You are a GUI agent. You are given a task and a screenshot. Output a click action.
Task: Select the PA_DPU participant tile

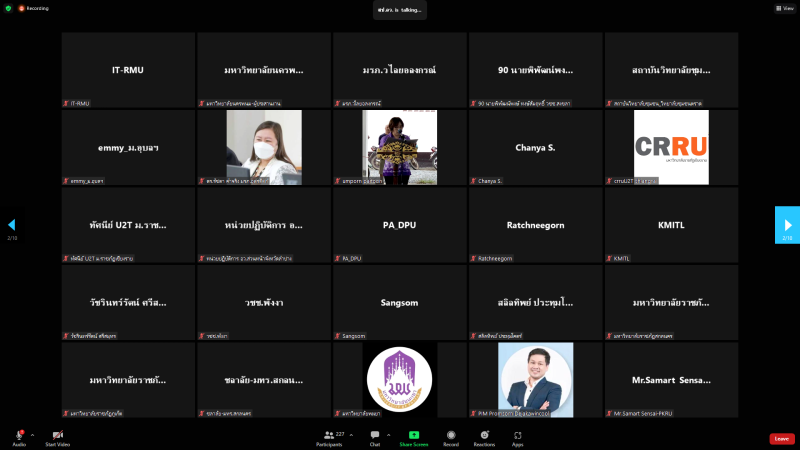pyautogui.click(x=399, y=225)
